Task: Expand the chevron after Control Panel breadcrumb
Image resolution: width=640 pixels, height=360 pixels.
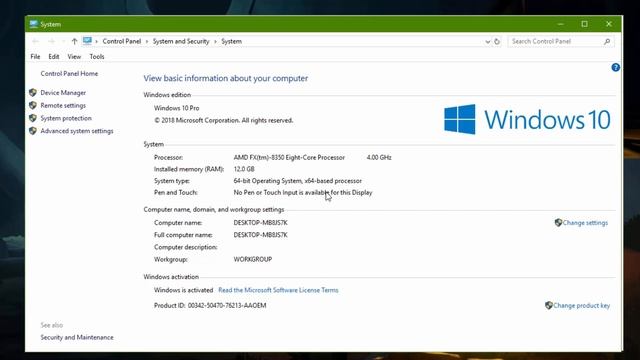Action: point(147,41)
